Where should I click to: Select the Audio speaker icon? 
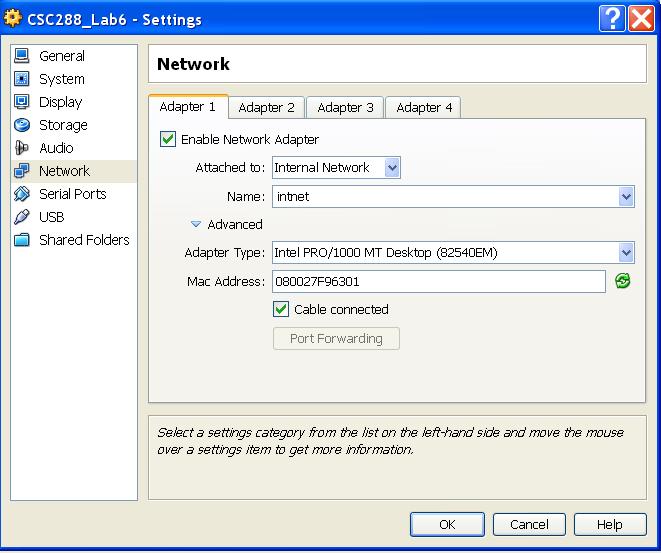pyautogui.click(x=22, y=148)
